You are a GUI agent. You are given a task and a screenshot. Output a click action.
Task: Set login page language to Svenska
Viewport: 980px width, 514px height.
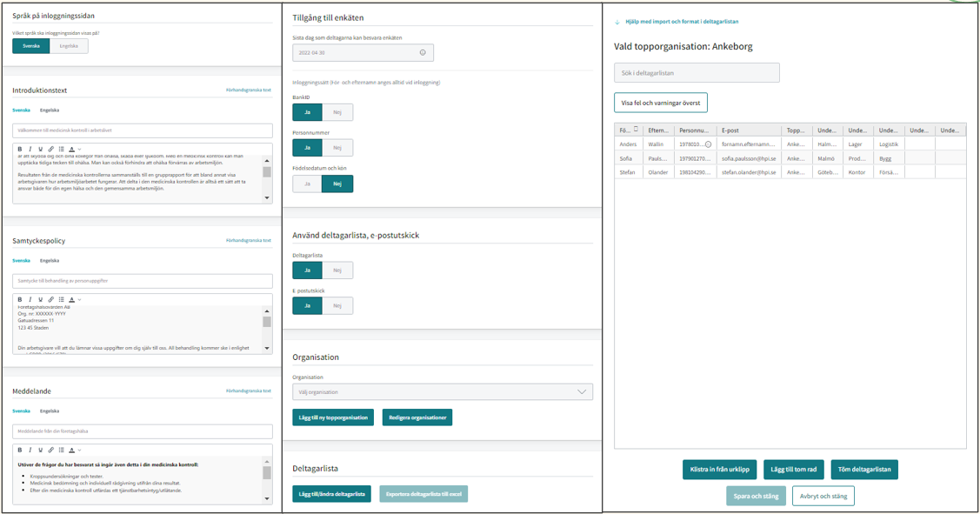[x=31, y=45]
